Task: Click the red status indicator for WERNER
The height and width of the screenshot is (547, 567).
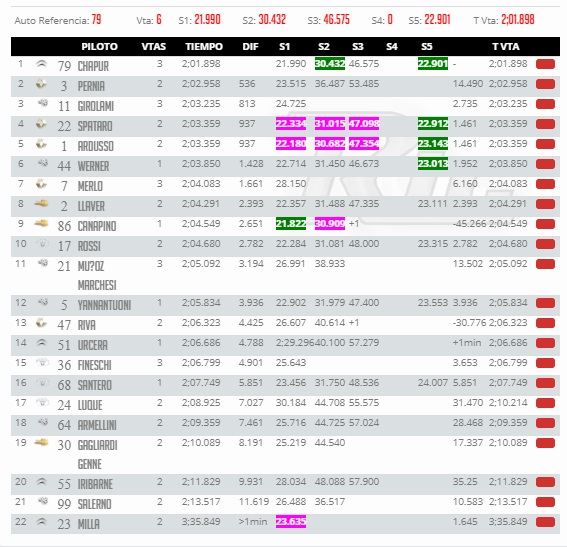Action: [545, 164]
